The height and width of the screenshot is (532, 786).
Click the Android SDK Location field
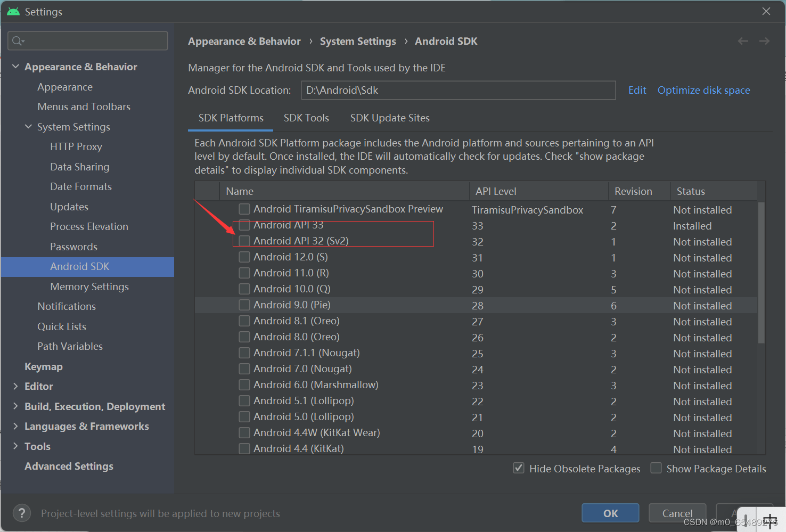pyautogui.click(x=458, y=90)
